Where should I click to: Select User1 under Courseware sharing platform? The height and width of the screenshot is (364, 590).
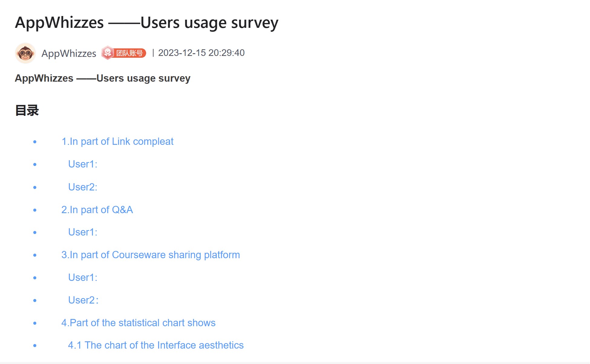[83, 278]
